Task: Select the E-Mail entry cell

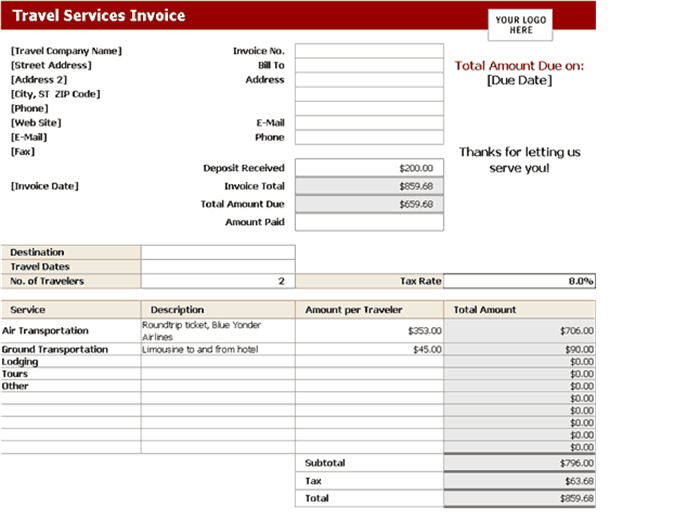Action: [369, 124]
